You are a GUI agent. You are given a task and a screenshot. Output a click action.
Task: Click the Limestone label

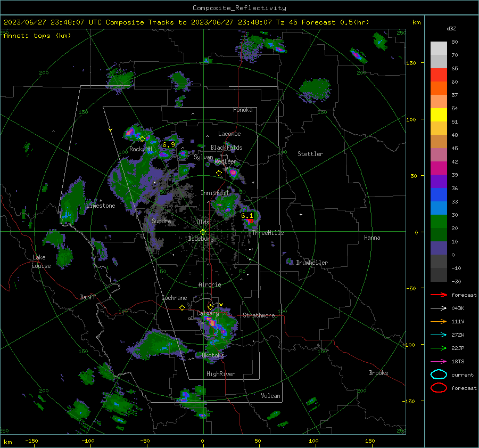click(101, 206)
